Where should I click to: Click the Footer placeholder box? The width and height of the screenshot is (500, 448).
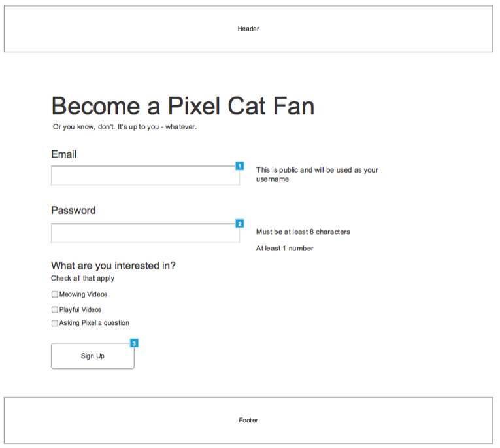[x=248, y=421]
